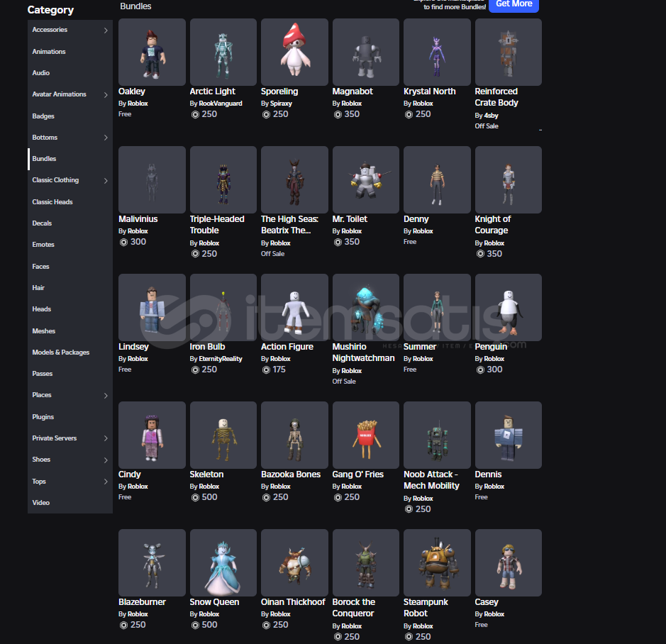Open the Noob Attack - Mech Mobility title
666x644 pixels.
point(431,480)
